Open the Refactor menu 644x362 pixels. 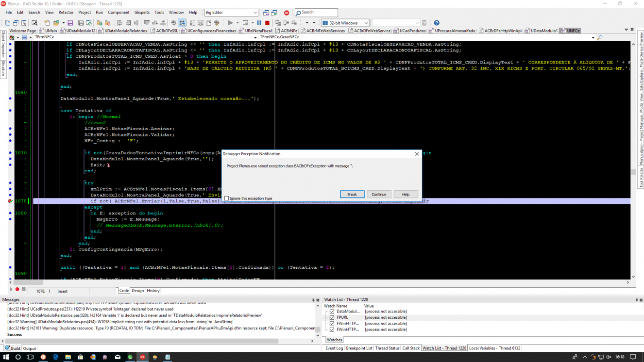click(66, 12)
